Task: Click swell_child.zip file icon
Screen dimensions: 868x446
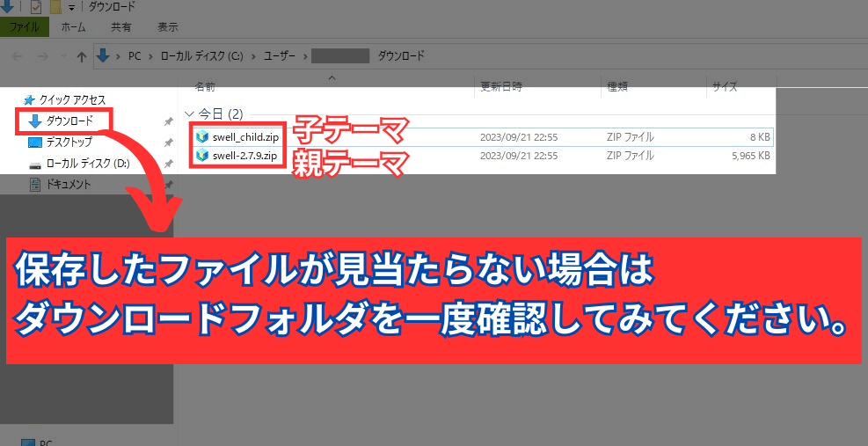Action: coord(202,137)
